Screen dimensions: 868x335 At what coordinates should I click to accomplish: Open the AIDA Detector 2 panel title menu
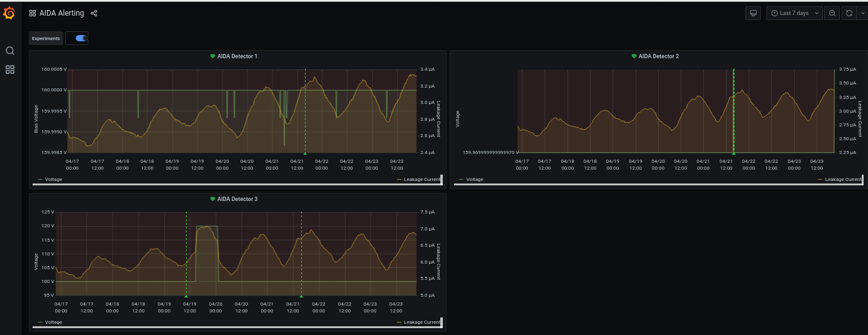[x=658, y=56]
